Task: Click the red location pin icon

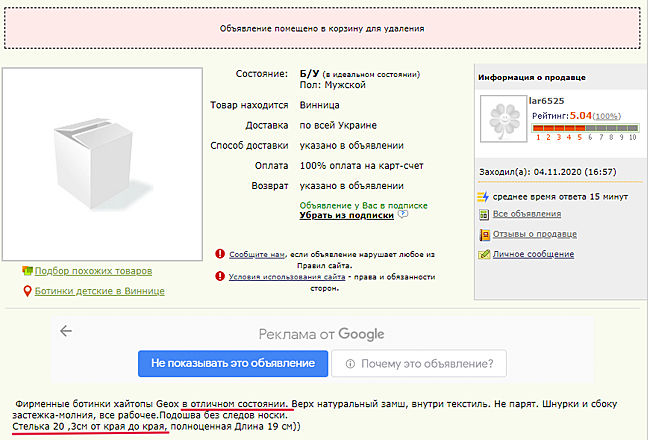Action: coord(26,291)
